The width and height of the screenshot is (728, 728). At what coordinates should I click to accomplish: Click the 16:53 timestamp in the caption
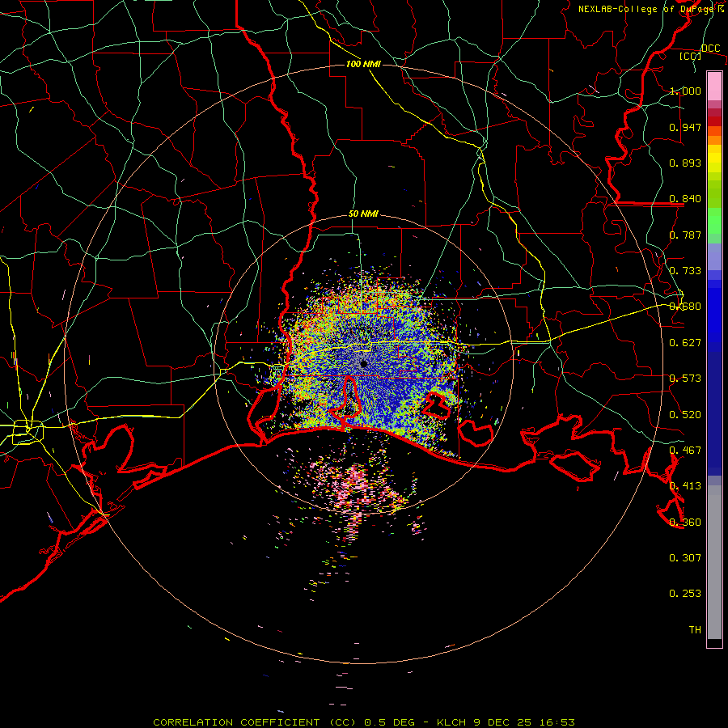pyautogui.click(x=557, y=722)
